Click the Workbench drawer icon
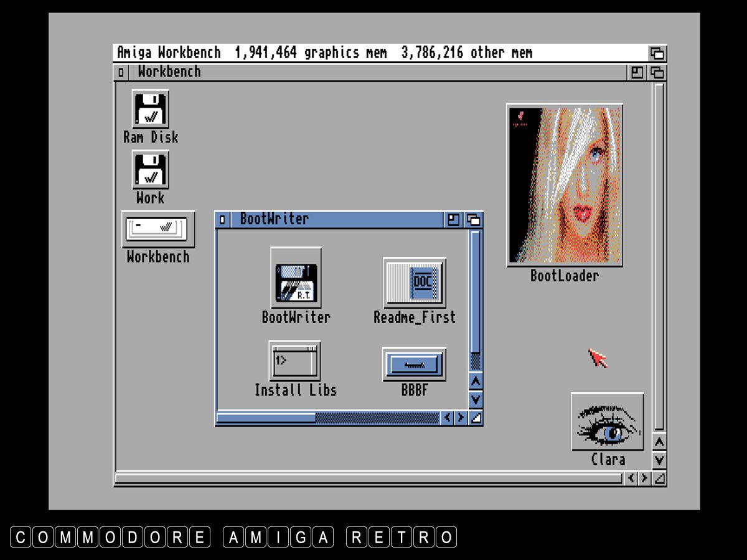Screen dimensions: 747x560 tap(157, 229)
